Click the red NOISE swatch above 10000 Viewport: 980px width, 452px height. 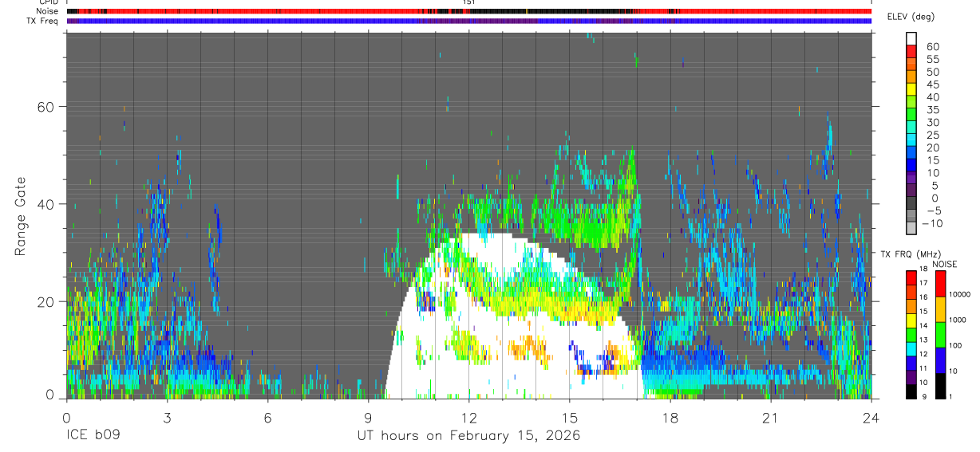[x=940, y=283]
